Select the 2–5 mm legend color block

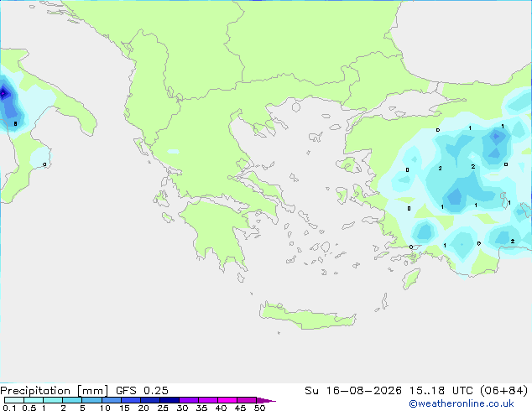click(x=72, y=400)
